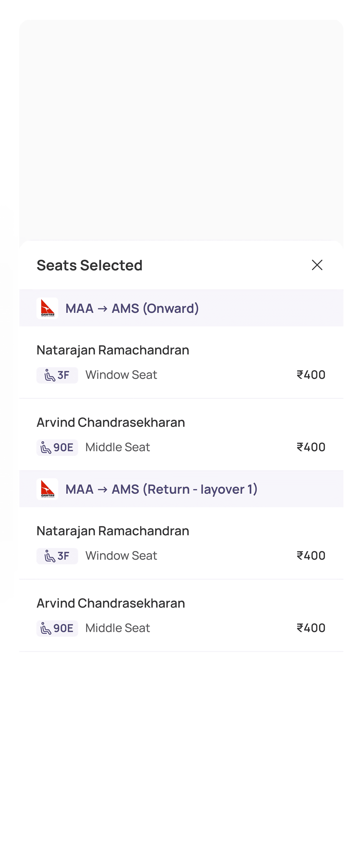The image size is (362, 868).
Task: Click Natarajan Ramachandran in the Onward section
Action: pyautogui.click(x=113, y=350)
